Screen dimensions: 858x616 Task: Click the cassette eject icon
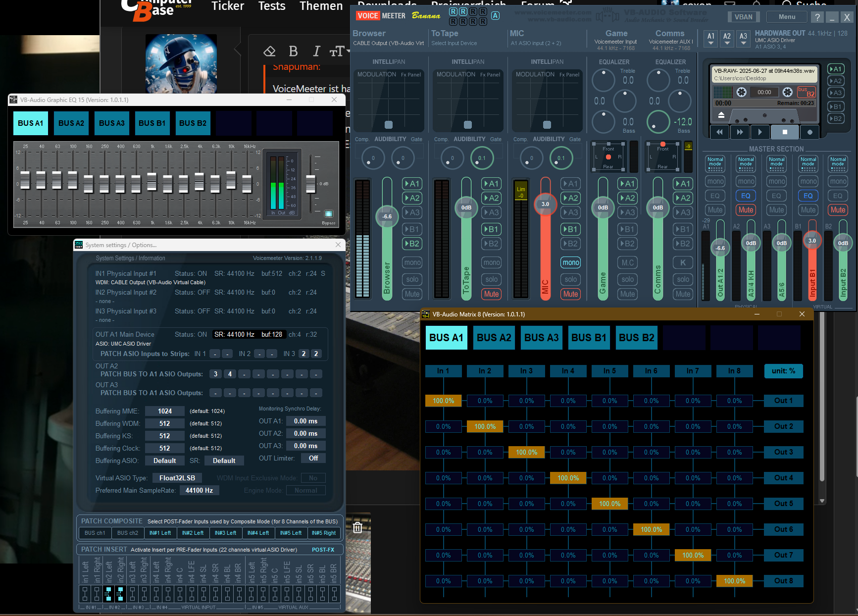[721, 115]
